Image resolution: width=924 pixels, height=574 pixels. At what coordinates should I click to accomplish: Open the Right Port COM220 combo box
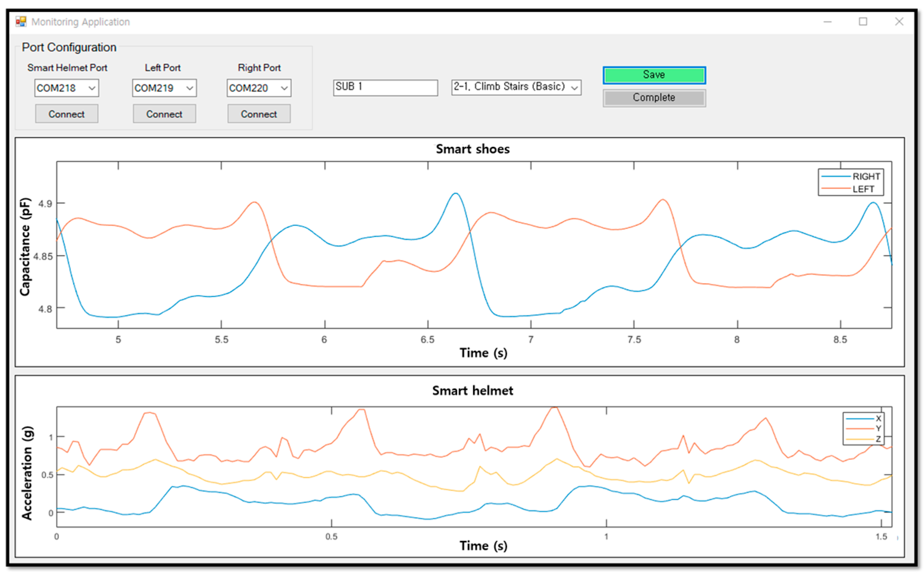coord(259,88)
